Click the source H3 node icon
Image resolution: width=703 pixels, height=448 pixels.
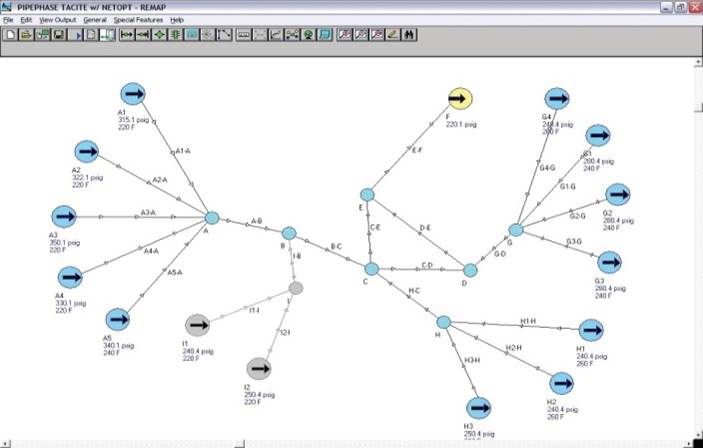tap(478, 408)
